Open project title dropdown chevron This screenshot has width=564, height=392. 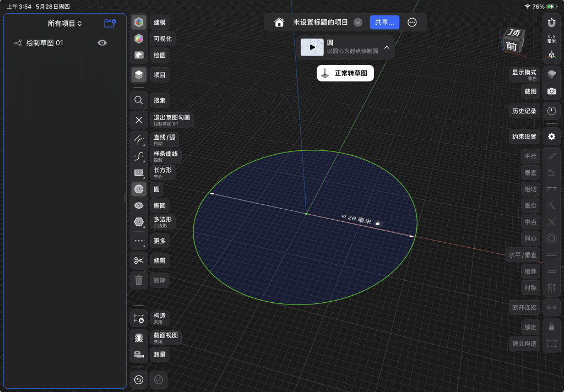coord(358,22)
